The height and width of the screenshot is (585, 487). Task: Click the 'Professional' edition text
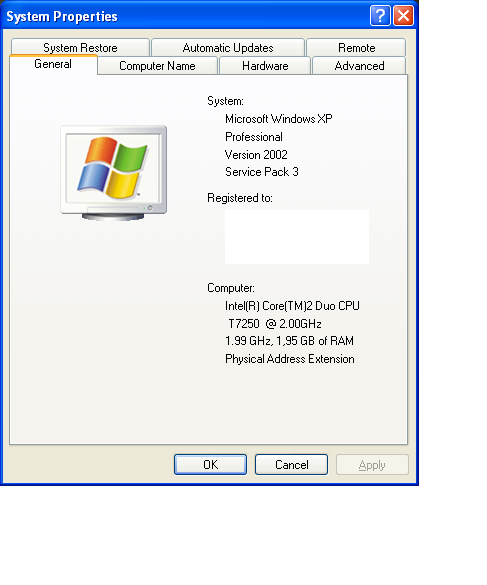pos(254,137)
